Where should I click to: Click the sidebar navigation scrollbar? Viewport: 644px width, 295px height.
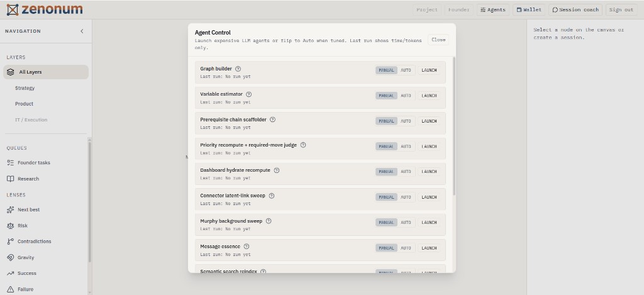[x=89, y=201]
